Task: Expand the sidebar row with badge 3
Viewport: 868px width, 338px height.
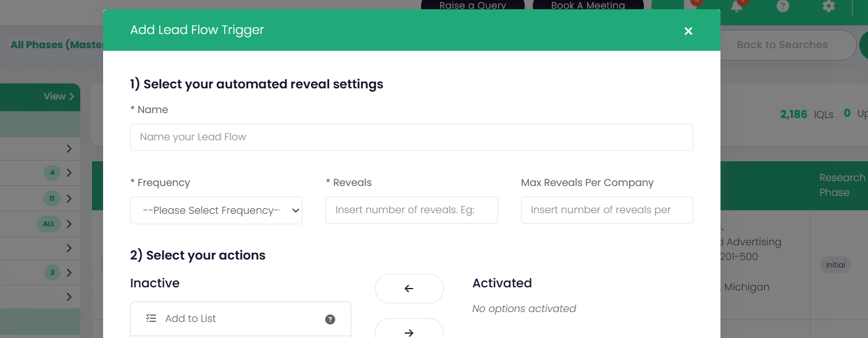Action: tap(69, 273)
